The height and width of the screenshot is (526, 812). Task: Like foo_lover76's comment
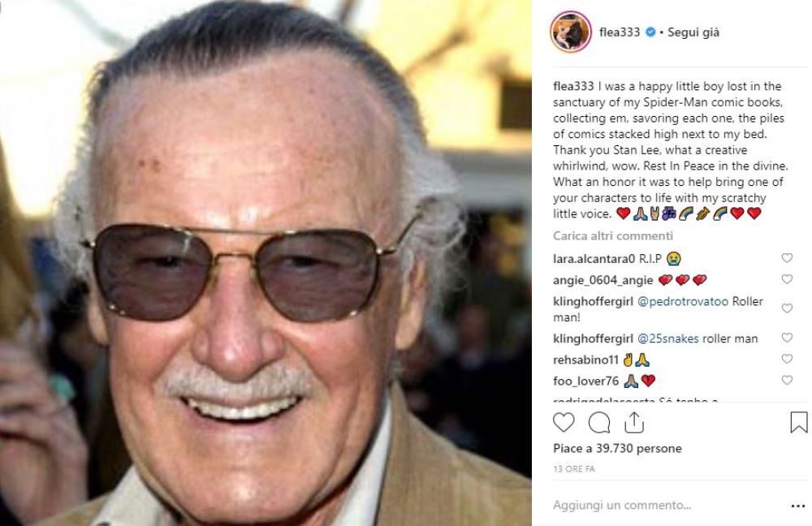pyautogui.click(x=786, y=380)
